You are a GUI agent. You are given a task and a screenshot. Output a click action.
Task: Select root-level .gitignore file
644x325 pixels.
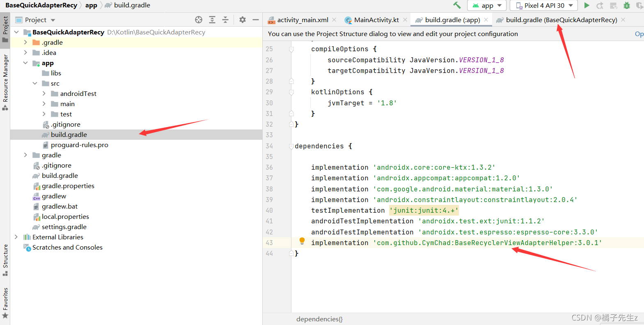[57, 165]
